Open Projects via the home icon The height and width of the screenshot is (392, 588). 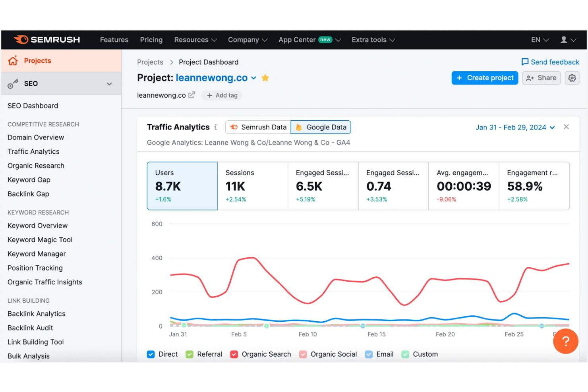click(x=13, y=60)
